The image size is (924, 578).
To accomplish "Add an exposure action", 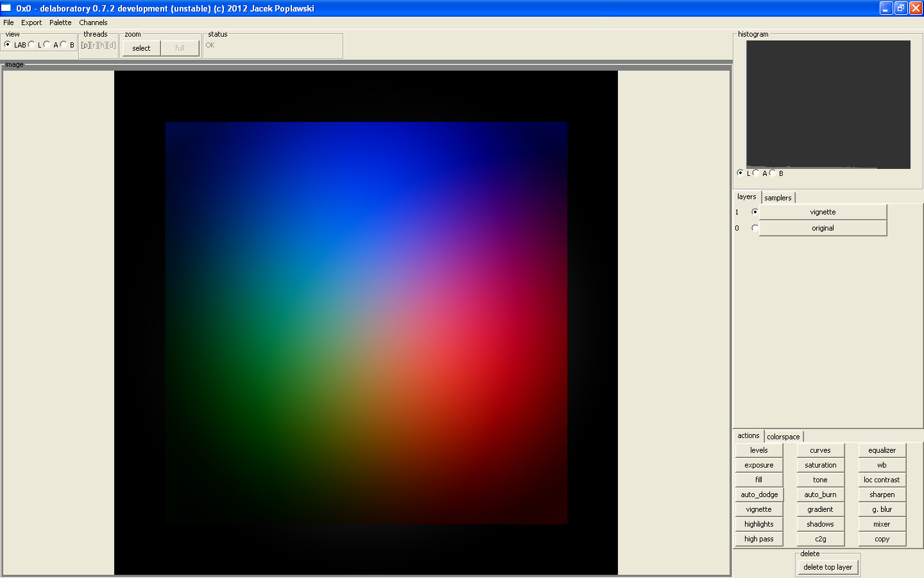I will tap(759, 465).
